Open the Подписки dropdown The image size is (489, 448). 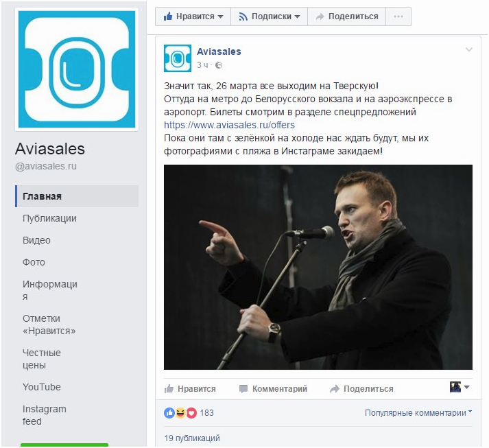pyautogui.click(x=269, y=16)
